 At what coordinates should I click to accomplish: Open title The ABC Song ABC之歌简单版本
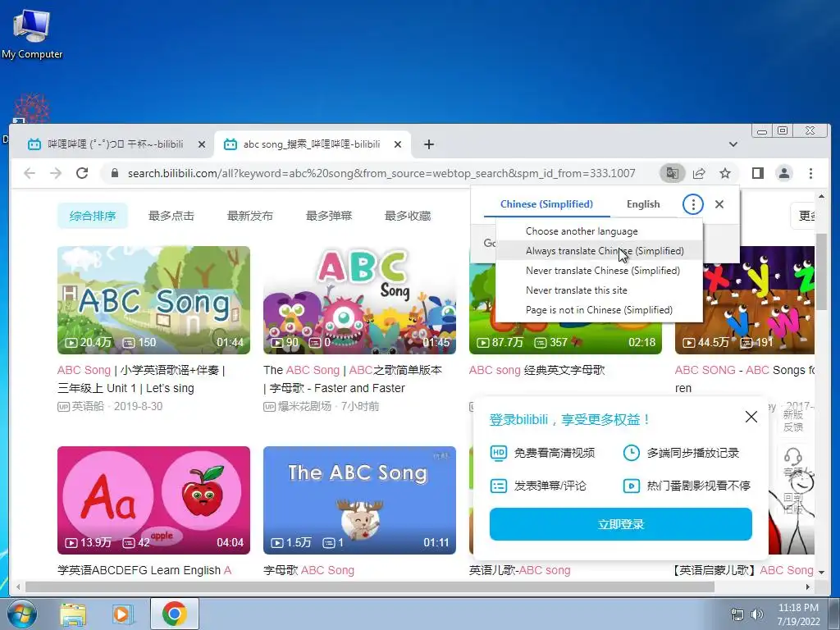353,379
